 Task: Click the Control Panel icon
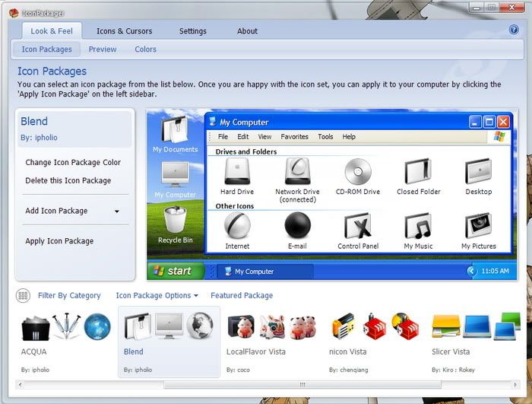tap(358, 226)
